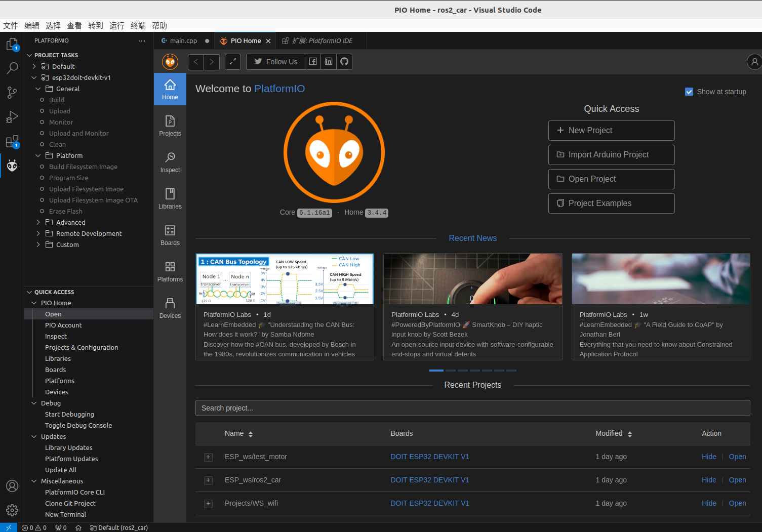Open PlatformIO's GitHub page via toolbar icon
This screenshot has height=532, width=762.
(x=344, y=61)
